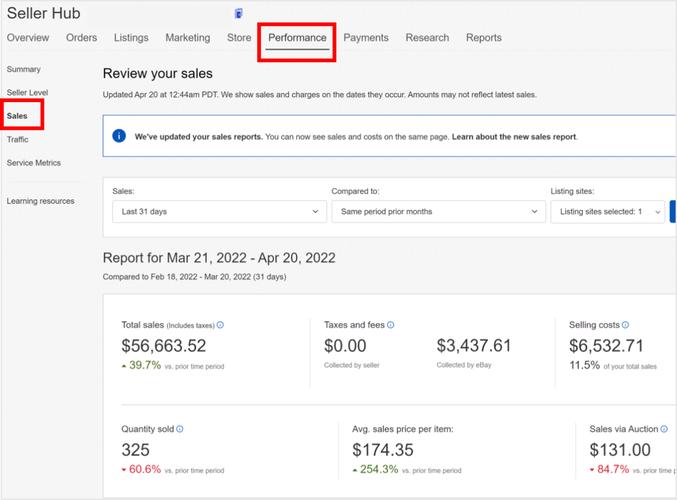
Task: Click the Learn about the new sales report link
Action: pos(514,136)
